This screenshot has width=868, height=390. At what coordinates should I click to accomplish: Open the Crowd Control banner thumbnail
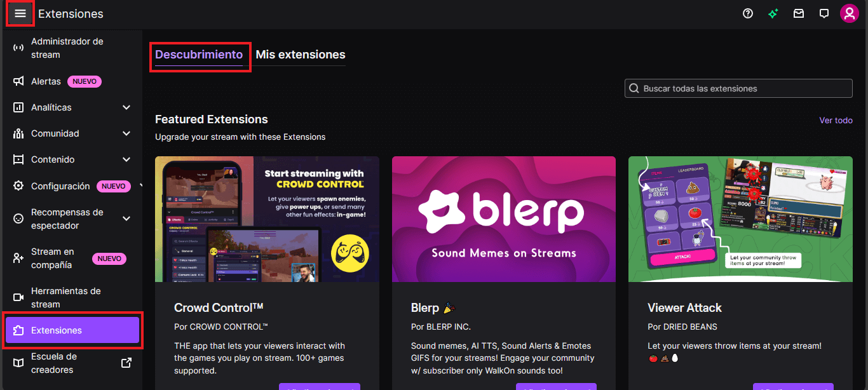267,219
